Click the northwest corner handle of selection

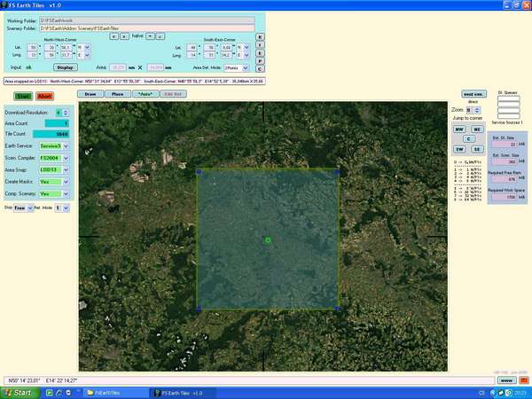point(198,170)
